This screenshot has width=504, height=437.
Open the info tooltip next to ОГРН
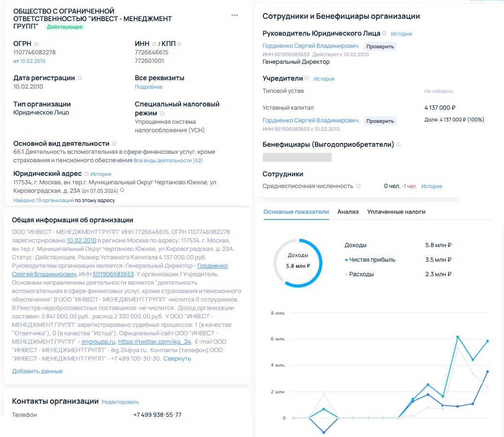(x=36, y=43)
